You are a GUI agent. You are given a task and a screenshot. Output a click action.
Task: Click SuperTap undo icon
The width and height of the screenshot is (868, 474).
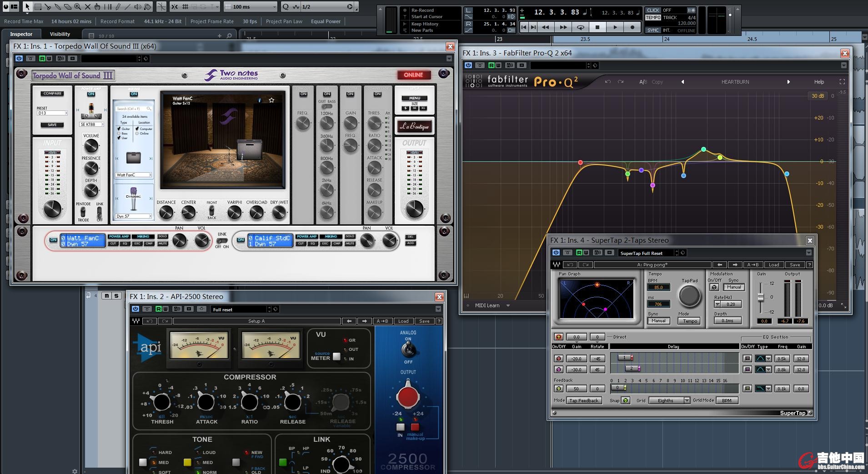pyautogui.click(x=570, y=264)
